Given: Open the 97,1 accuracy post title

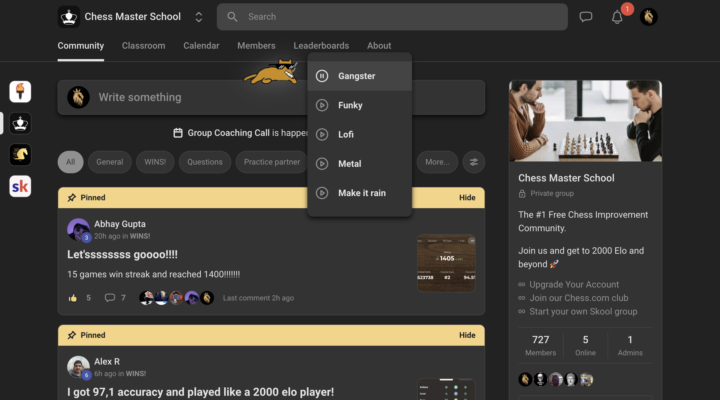Looking at the screenshot, I should pyautogui.click(x=201, y=392).
